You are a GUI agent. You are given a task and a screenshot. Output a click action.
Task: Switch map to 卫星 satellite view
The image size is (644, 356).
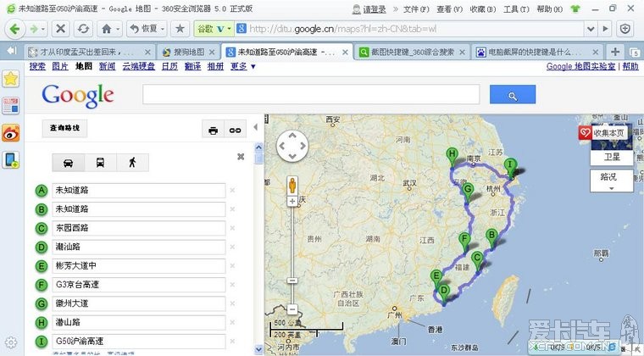(612, 157)
